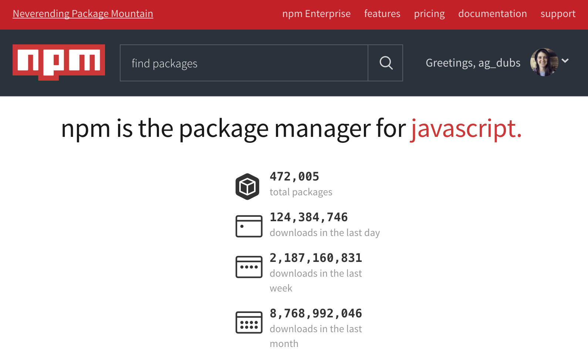The height and width of the screenshot is (364, 588).
Task: Open the pricing menu item
Action: click(x=429, y=14)
